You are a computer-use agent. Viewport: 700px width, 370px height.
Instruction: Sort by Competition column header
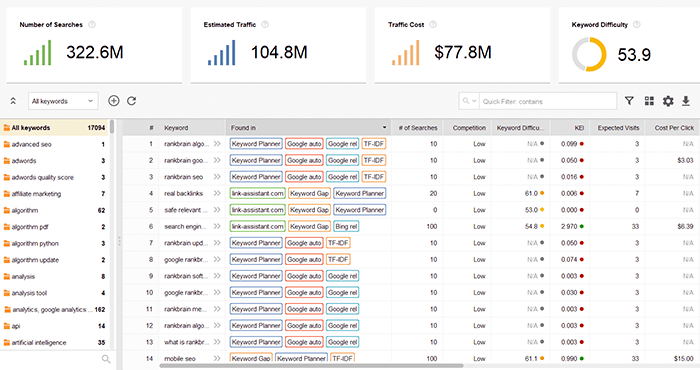(x=467, y=128)
